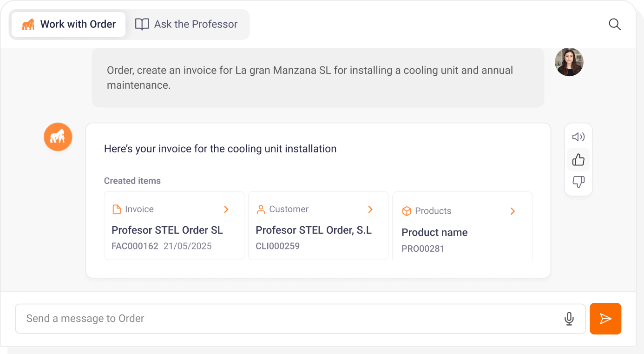The width and height of the screenshot is (644, 354).
Task: Open product code PRO00281
Action: (423, 249)
